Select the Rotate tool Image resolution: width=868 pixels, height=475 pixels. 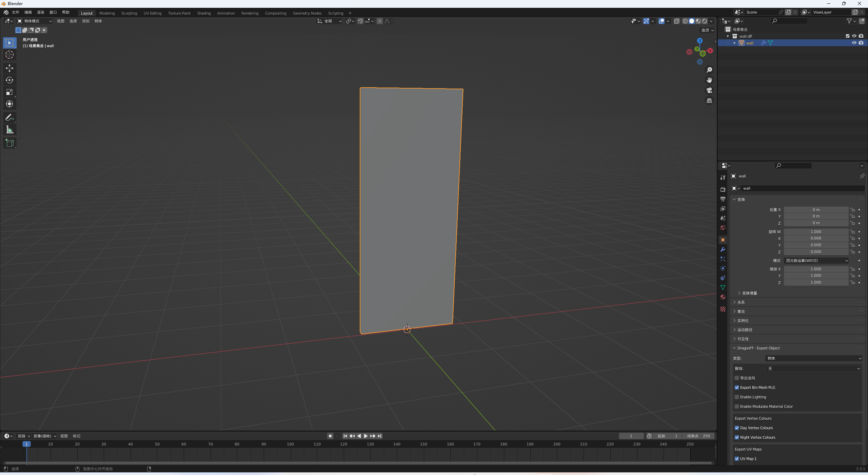point(9,80)
